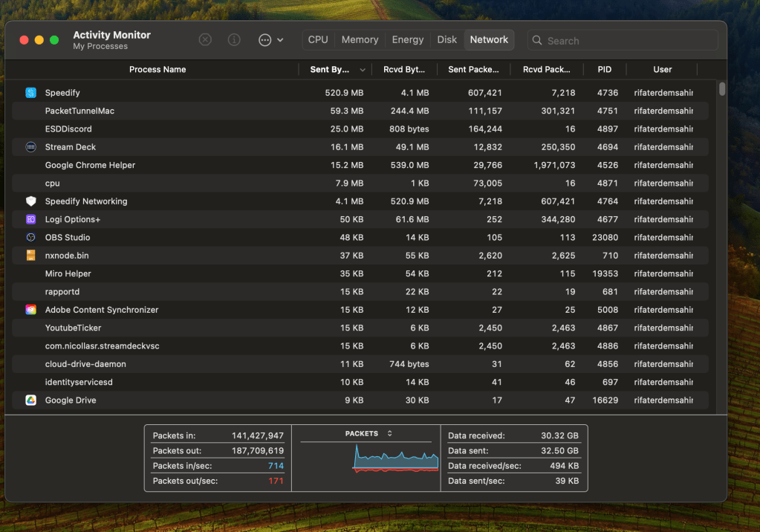Select the rapportd process
Image resolution: width=760 pixels, height=532 pixels.
(x=360, y=291)
